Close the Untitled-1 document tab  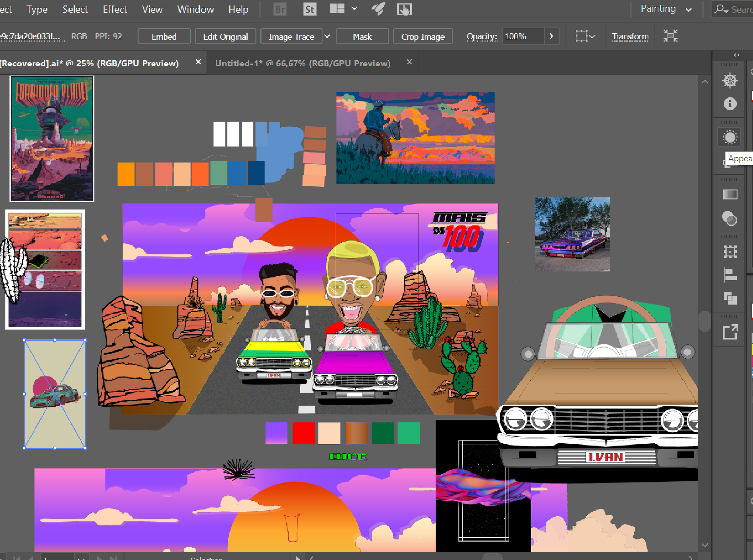409,62
